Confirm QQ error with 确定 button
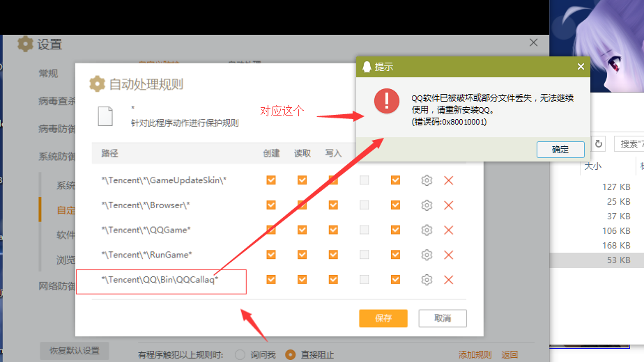 click(x=560, y=149)
